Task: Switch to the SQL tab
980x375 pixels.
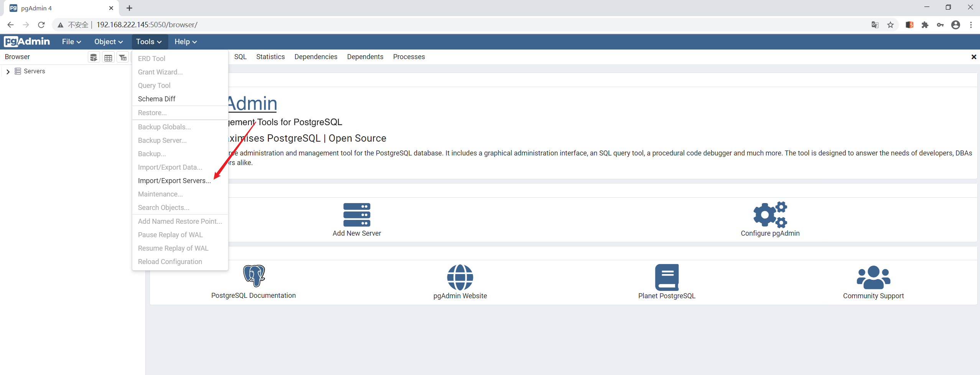Action: pos(240,56)
